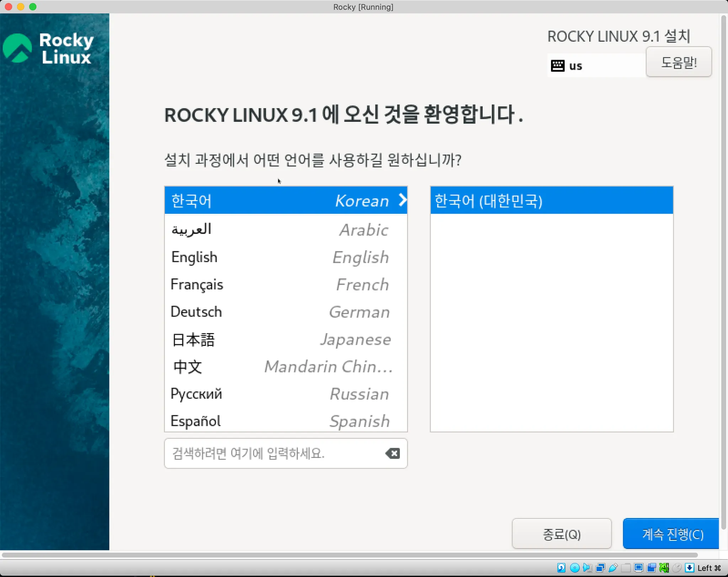Click the USB devices status icon
The height and width of the screenshot is (577, 728).
613,568
